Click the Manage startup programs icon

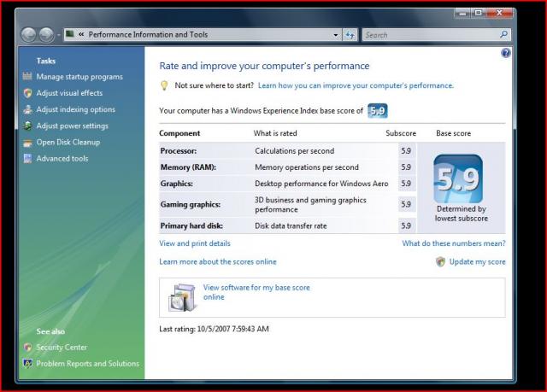pyautogui.click(x=27, y=76)
